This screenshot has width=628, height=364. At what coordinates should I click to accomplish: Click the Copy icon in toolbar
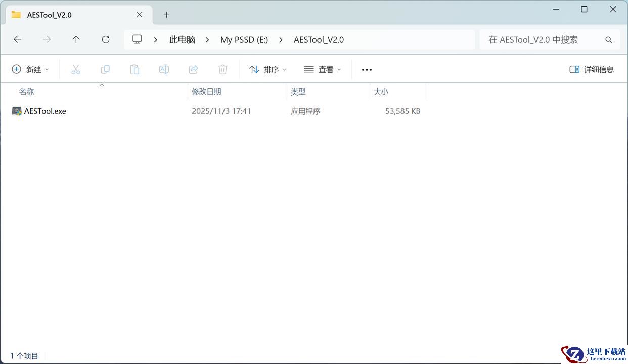click(105, 69)
